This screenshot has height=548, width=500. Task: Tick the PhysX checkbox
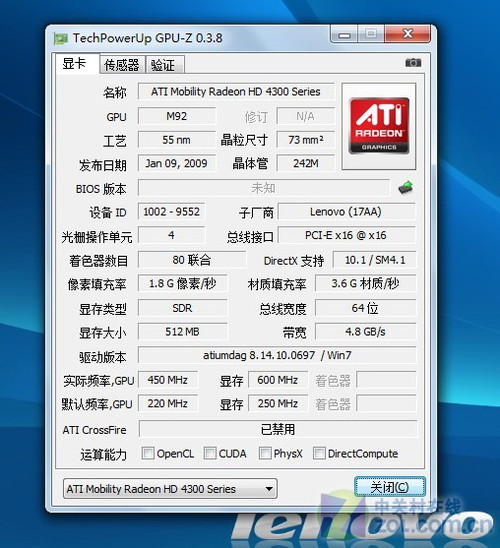pos(265,453)
